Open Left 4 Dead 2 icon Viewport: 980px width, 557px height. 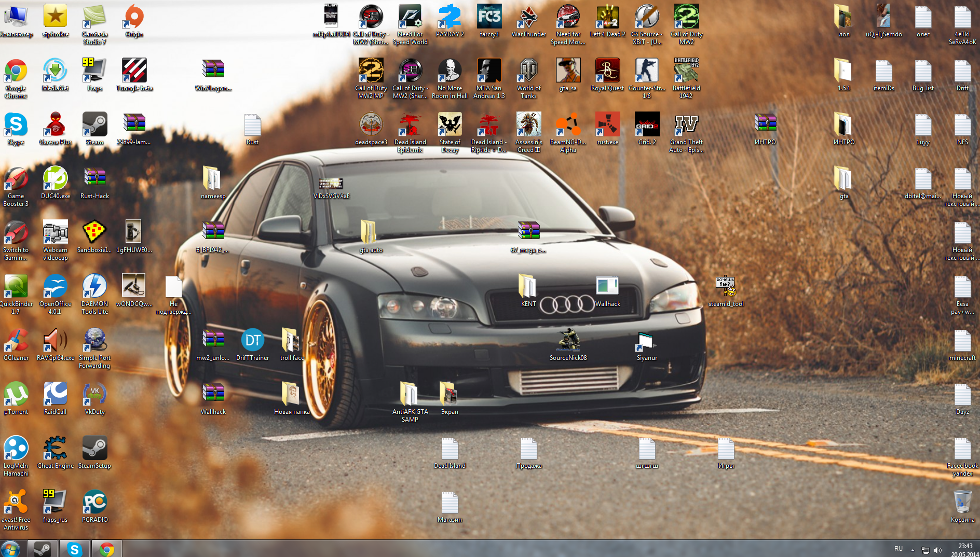608,21
